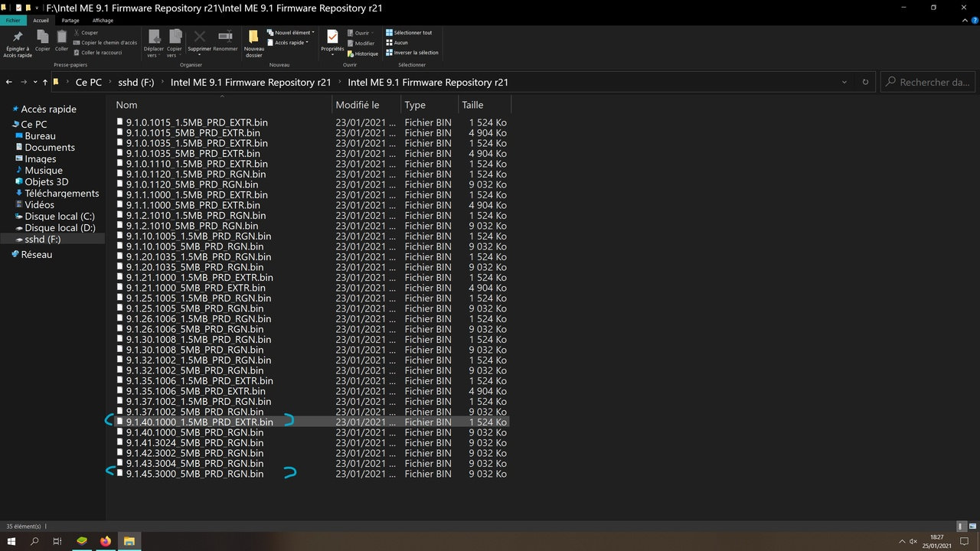Click Inverser la sélection
Viewport: 980px width, 551px height.
(x=412, y=53)
